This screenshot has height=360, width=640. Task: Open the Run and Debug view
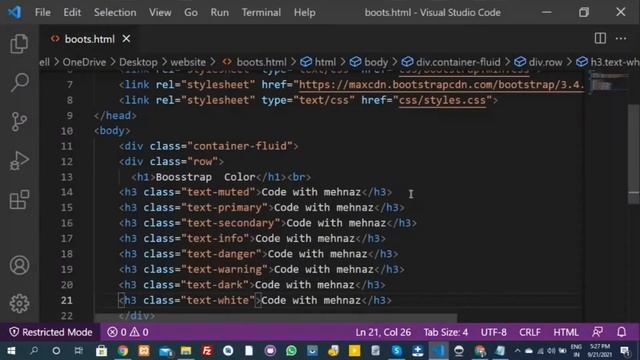coord(19,160)
